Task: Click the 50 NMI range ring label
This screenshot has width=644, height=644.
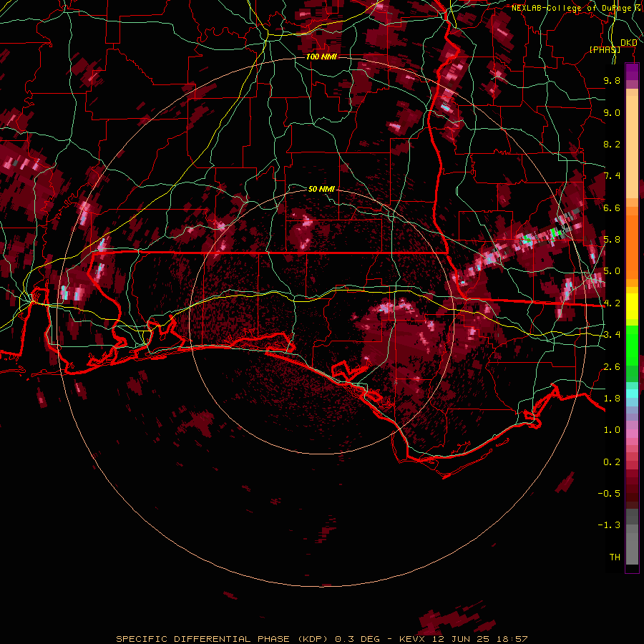Action: tap(321, 189)
